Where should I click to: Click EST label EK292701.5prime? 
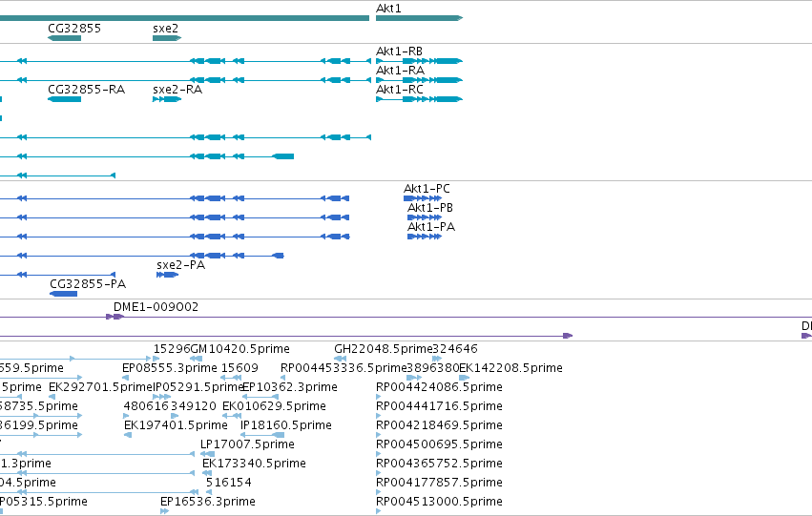pyautogui.click(x=100, y=387)
